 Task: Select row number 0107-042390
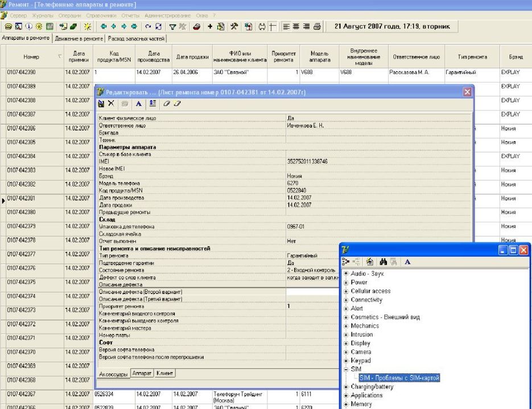(x=22, y=72)
